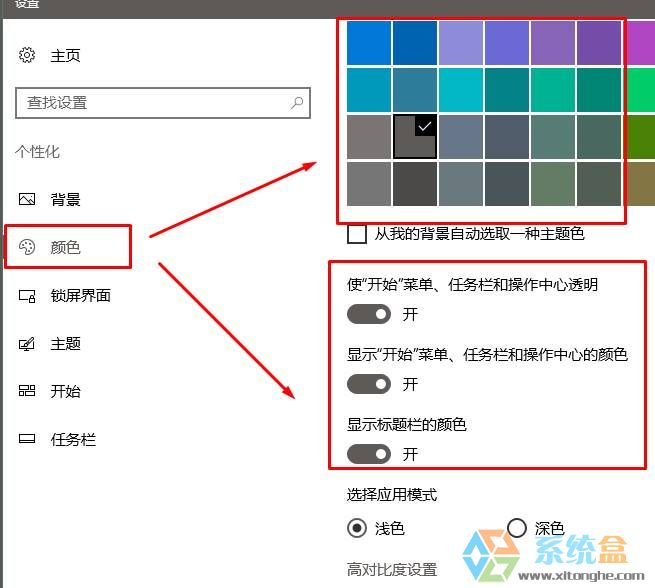Pick the warm gray swatch left of checked one
Image resolution: width=655 pixels, height=588 pixels.
coord(369,137)
